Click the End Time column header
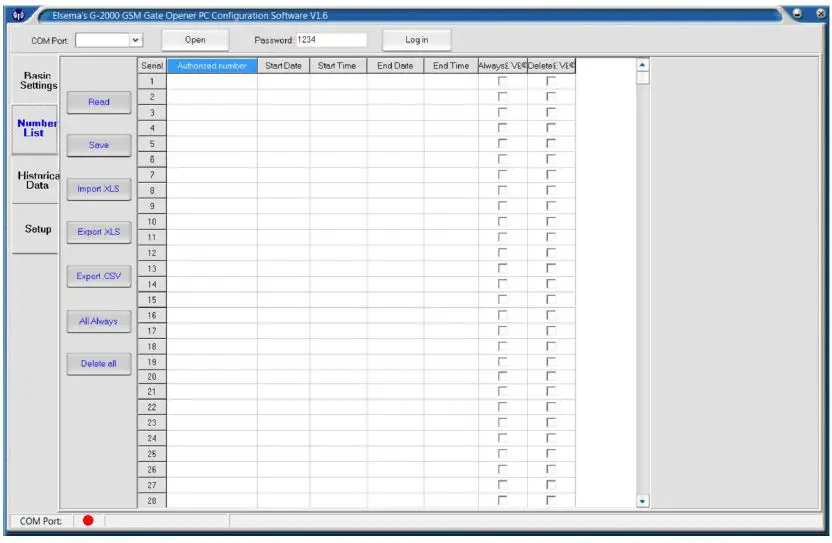 [x=451, y=66]
